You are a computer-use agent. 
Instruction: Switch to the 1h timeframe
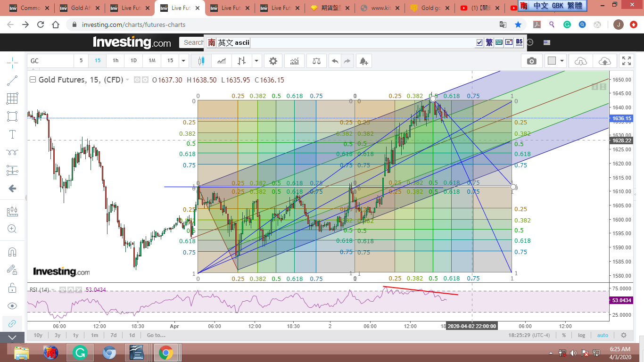[x=116, y=61]
